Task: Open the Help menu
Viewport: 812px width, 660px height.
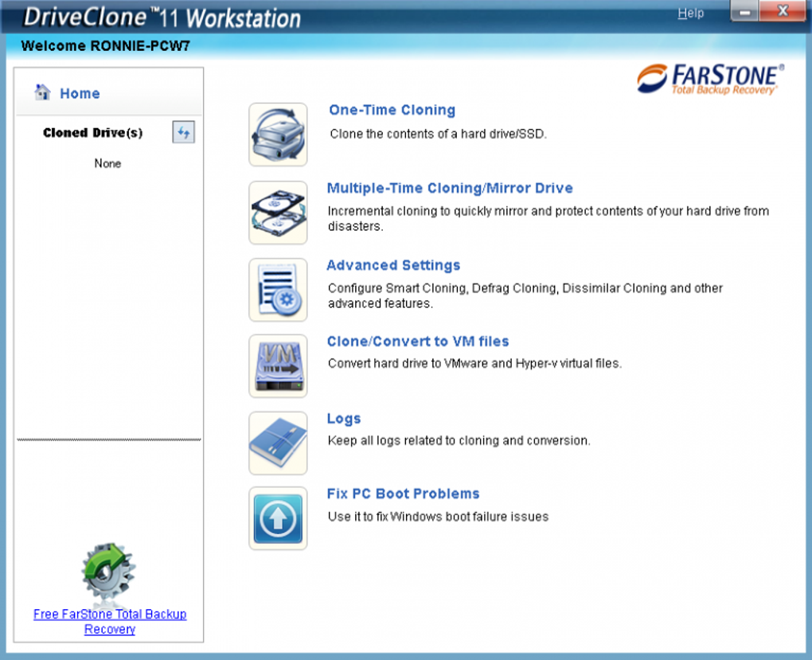Action: (x=690, y=14)
